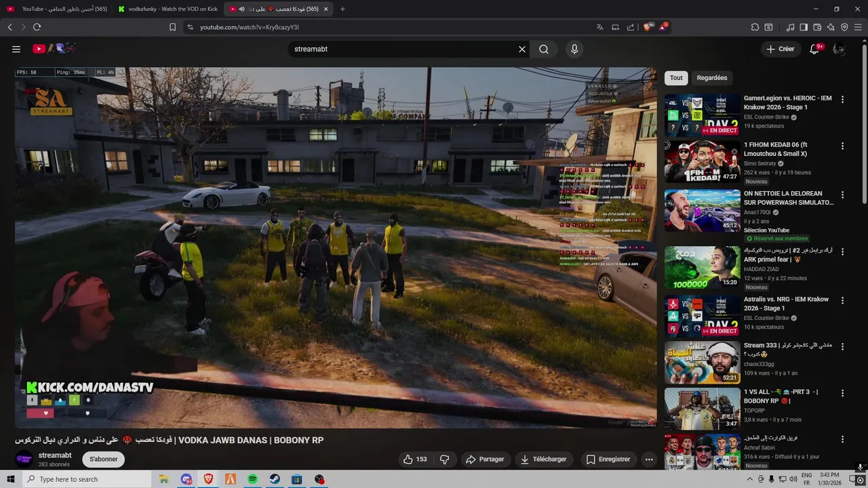Viewport: 868px width, 488px height.
Task: Dislike the video with thumbs down
Action: click(x=445, y=459)
